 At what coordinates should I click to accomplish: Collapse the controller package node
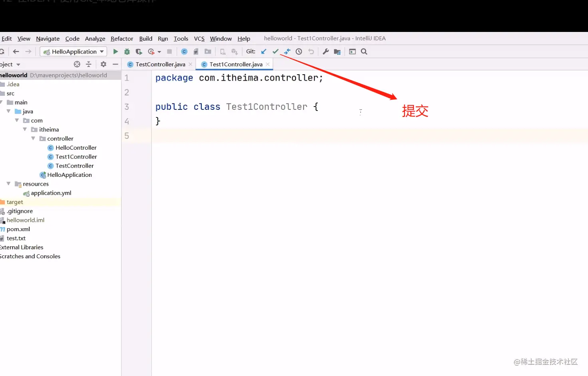[33, 139]
